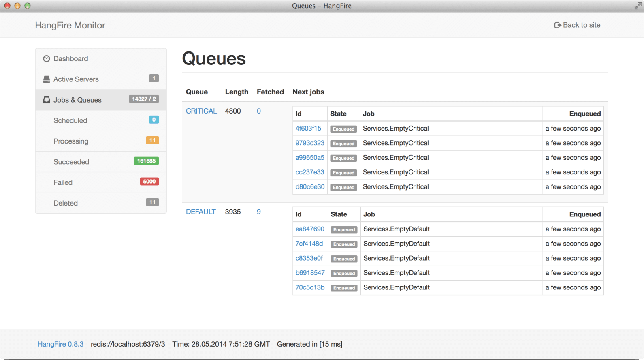
Task: Show Scheduled jobs list
Action: point(101,121)
